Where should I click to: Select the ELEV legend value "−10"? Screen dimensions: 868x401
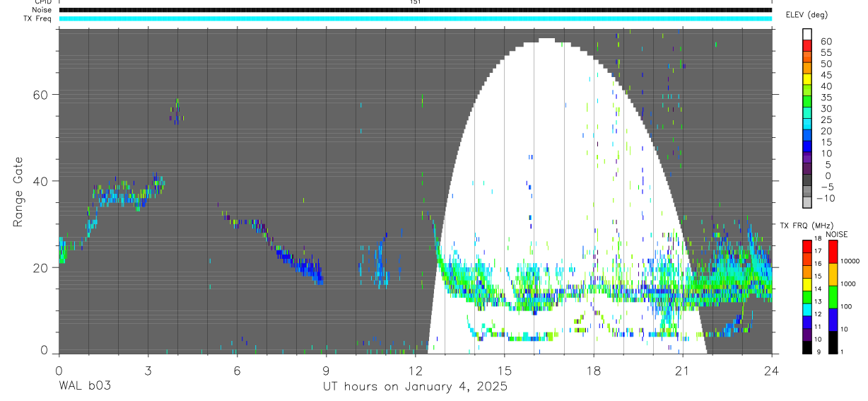click(826, 198)
